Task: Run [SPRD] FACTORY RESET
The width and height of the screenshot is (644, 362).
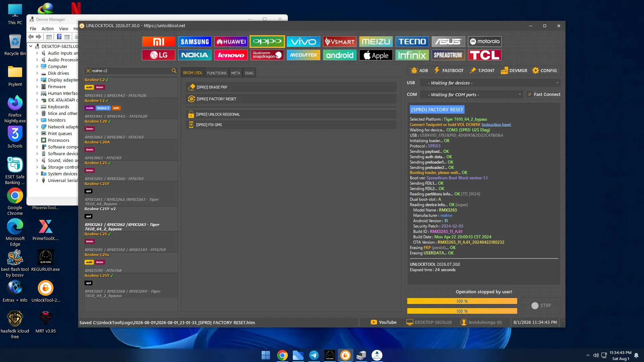Action: pos(291,99)
